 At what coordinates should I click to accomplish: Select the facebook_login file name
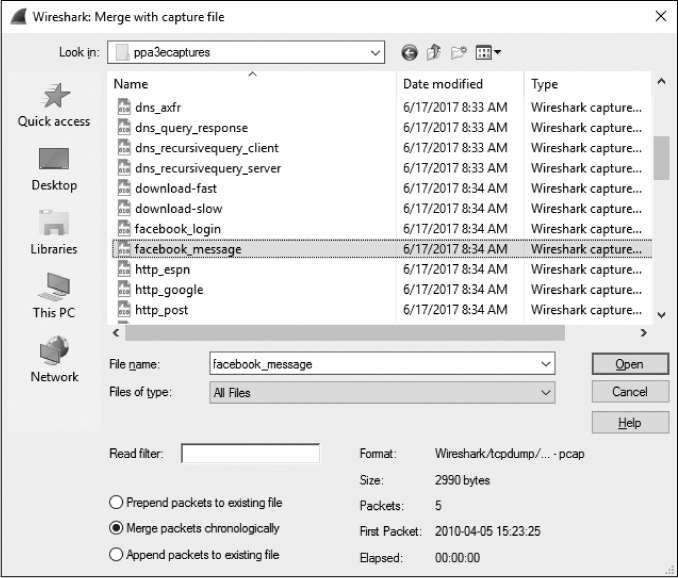178,229
